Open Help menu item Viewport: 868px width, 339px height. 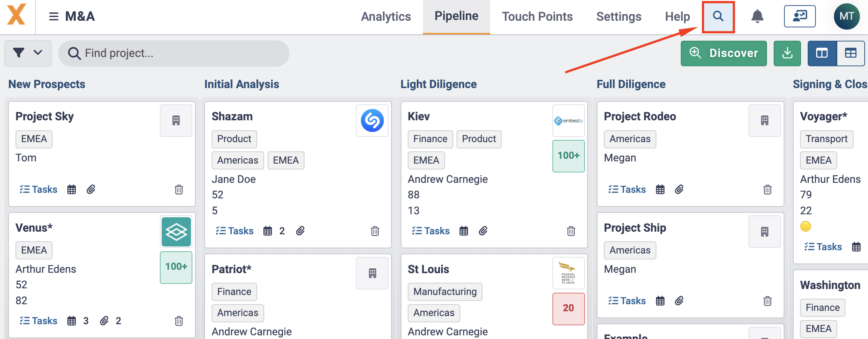click(x=677, y=17)
